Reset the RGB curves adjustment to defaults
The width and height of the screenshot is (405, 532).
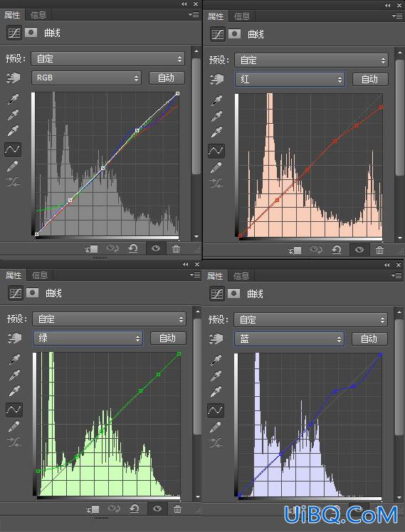pos(132,248)
